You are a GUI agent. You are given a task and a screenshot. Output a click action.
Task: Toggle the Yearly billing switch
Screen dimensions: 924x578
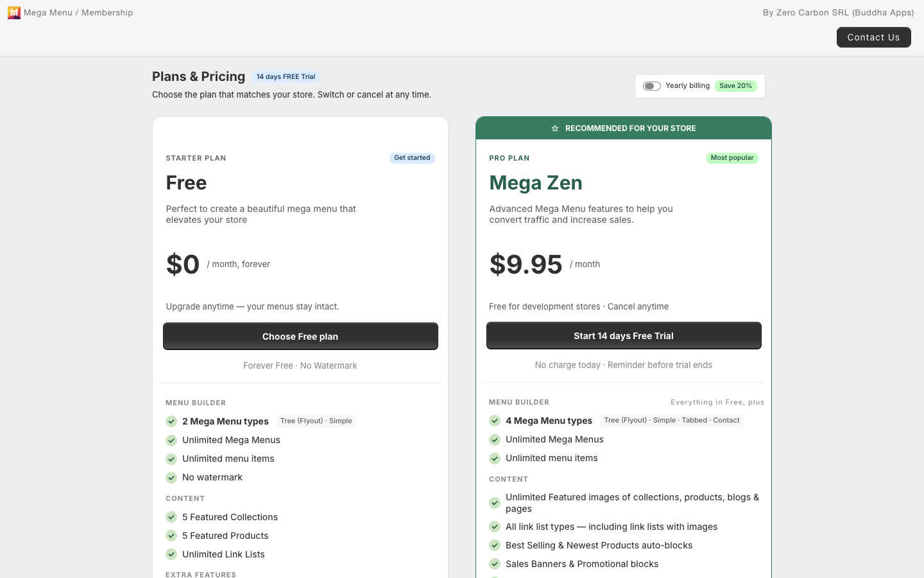(x=652, y=86)
